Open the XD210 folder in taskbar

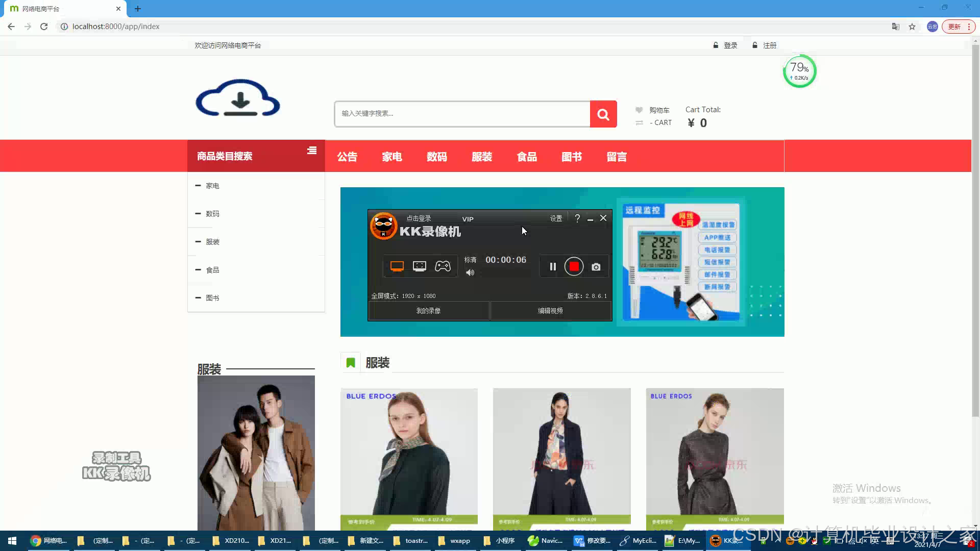pos(231,541)
